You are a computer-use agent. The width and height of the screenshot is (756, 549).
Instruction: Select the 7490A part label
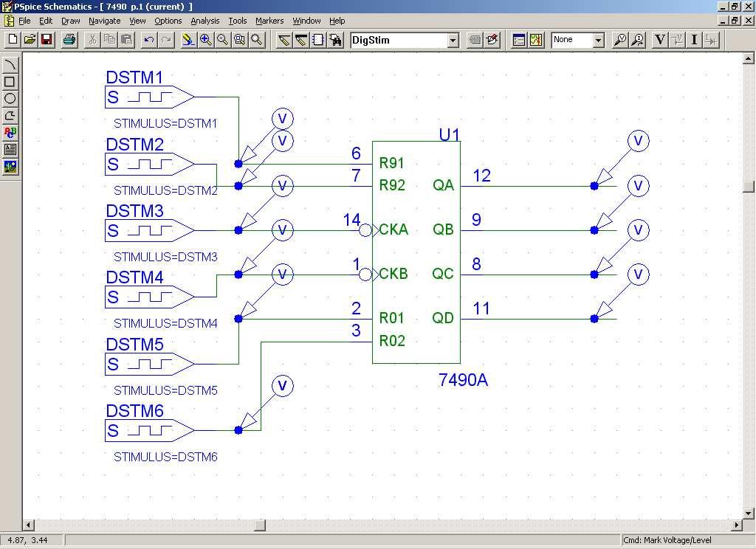point(463,380)
